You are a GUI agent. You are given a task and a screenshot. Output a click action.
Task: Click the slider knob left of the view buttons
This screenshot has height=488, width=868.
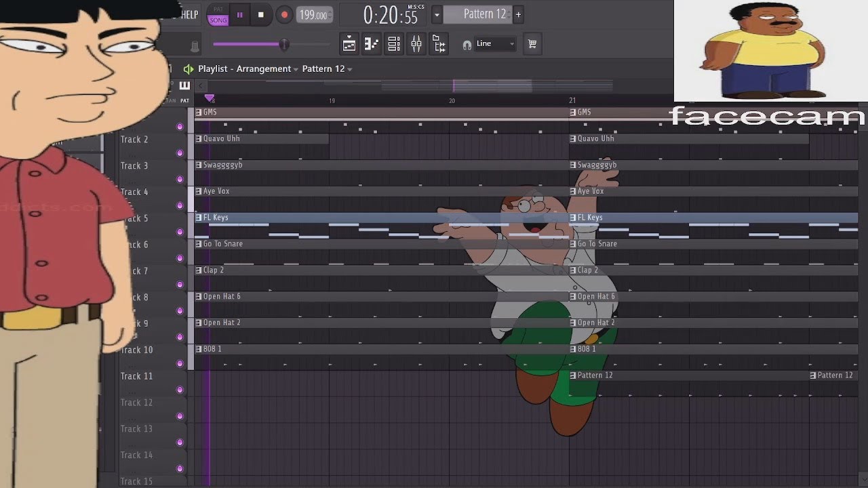[x=284, y=45]
